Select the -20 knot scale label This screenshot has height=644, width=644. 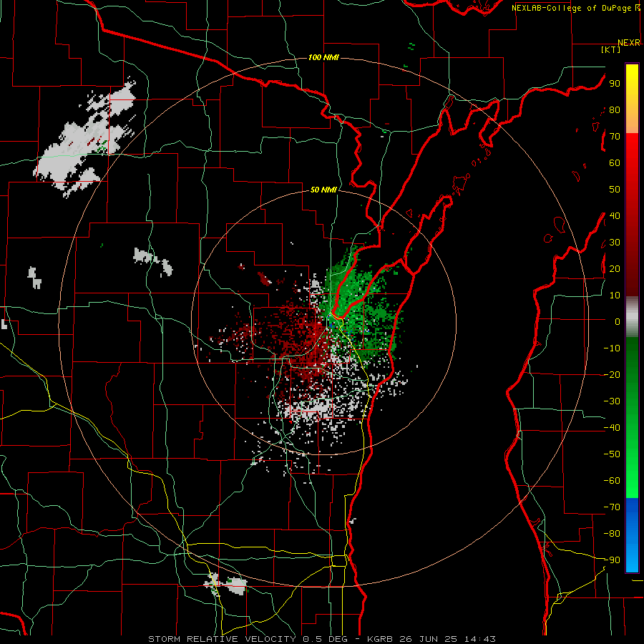[x=612, y=374]
